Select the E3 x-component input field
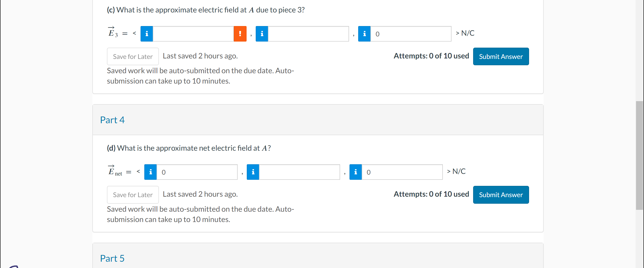The height and width of the screenshot is (268, 644). click(x=194, y=33)
